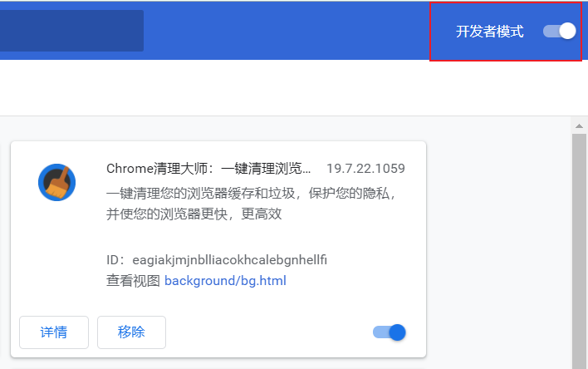Click the 查看视图 label
Image resolution: width=588 pixels, height=369 pixels.
coord(133,280)
